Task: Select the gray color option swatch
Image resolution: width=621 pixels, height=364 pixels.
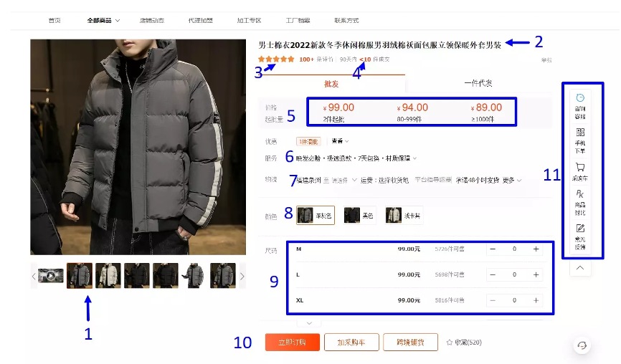Action: click(316, 215)
